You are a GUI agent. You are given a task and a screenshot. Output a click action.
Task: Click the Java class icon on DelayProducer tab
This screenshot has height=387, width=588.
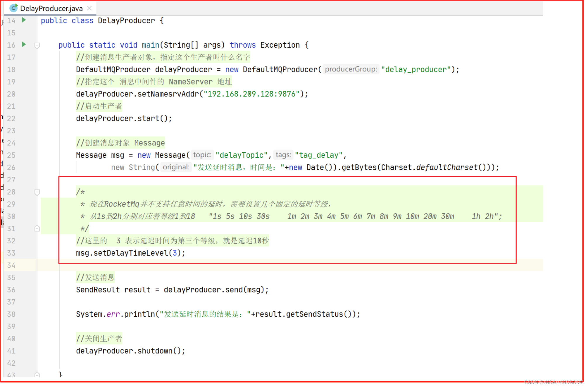tap(13, 8)
